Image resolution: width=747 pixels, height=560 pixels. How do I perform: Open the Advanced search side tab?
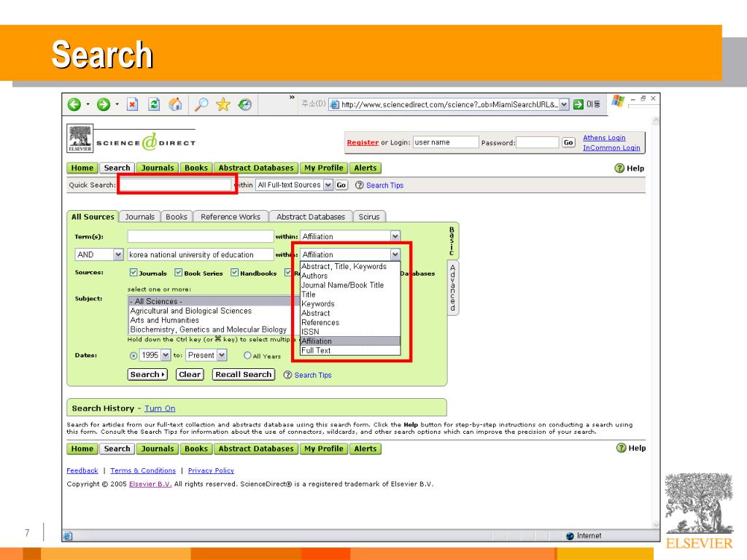click(452, 287)
